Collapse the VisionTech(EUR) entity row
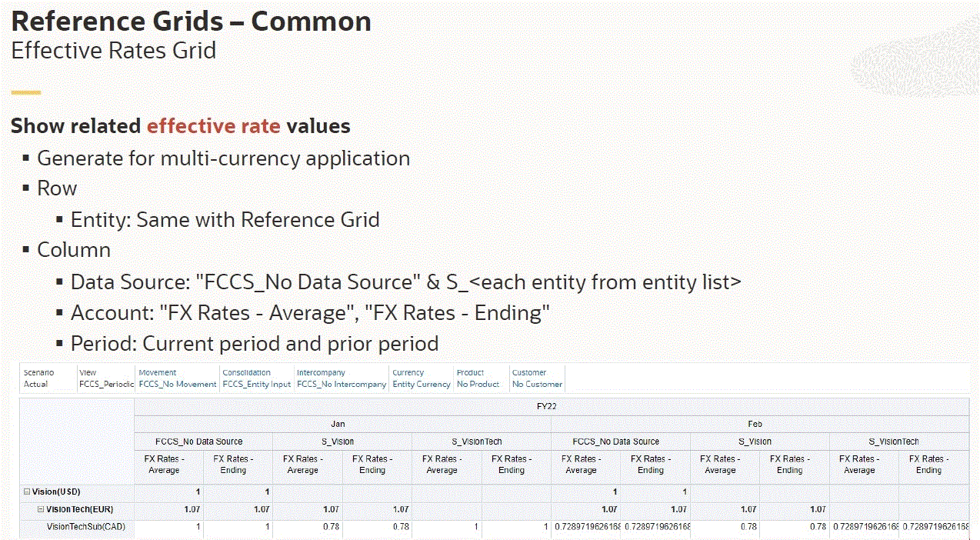 (x=41, y=509)
